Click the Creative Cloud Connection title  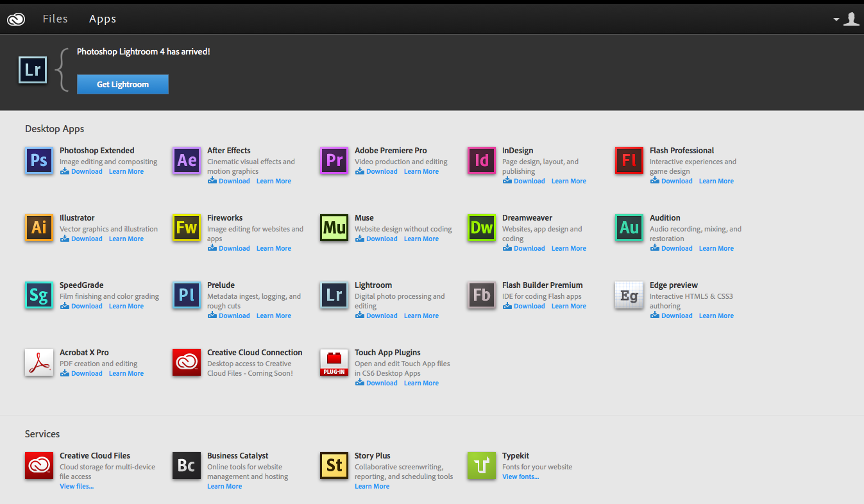(x=255, y=352)
